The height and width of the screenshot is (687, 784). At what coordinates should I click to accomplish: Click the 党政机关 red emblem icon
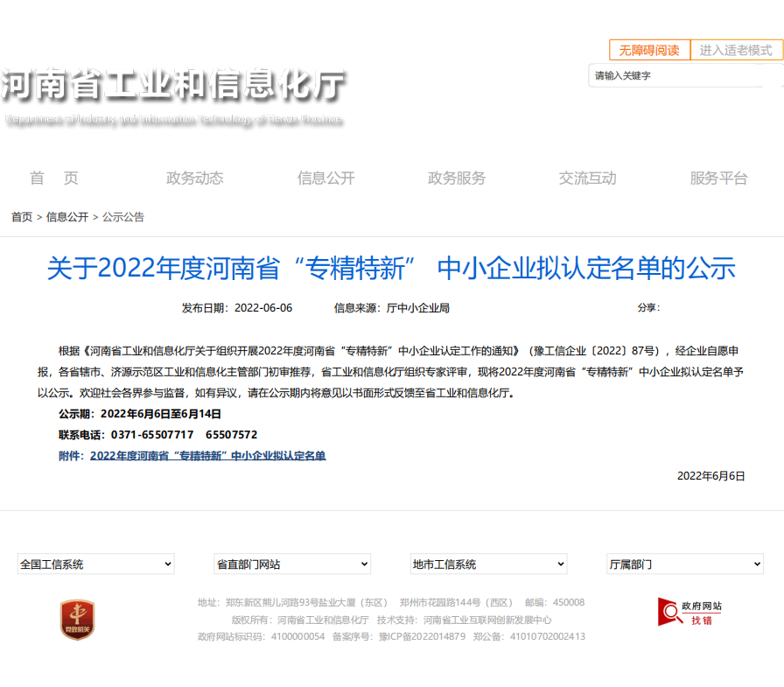point(77,620)
